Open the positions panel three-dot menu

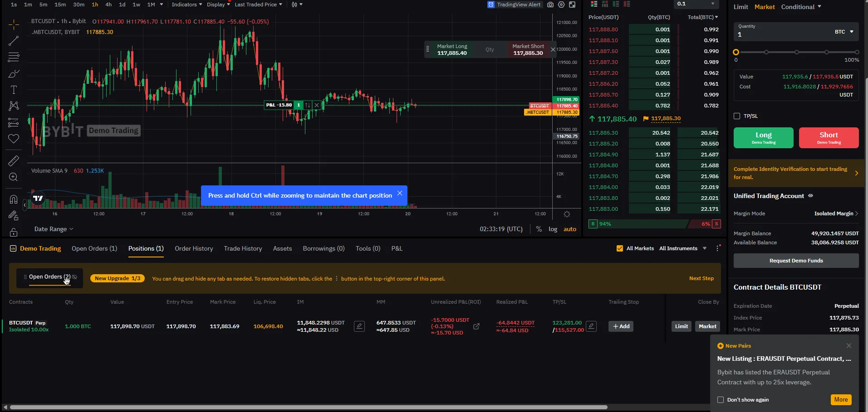pyautogui.click(x=717, y=248)
